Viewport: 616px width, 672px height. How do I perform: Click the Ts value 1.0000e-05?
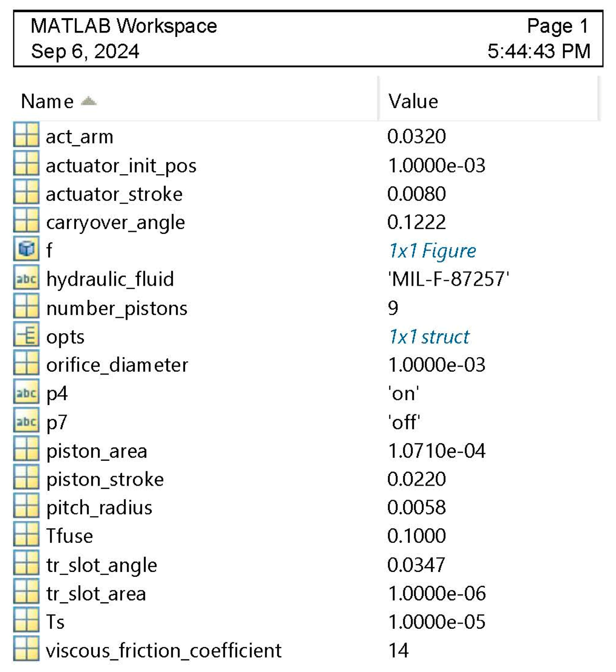[x=436, y=622]
